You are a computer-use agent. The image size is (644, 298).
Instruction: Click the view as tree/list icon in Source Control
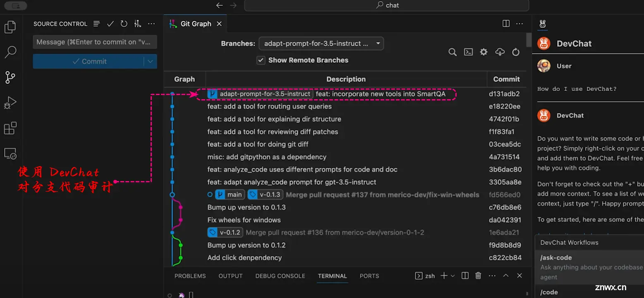[x=96, y=24]
